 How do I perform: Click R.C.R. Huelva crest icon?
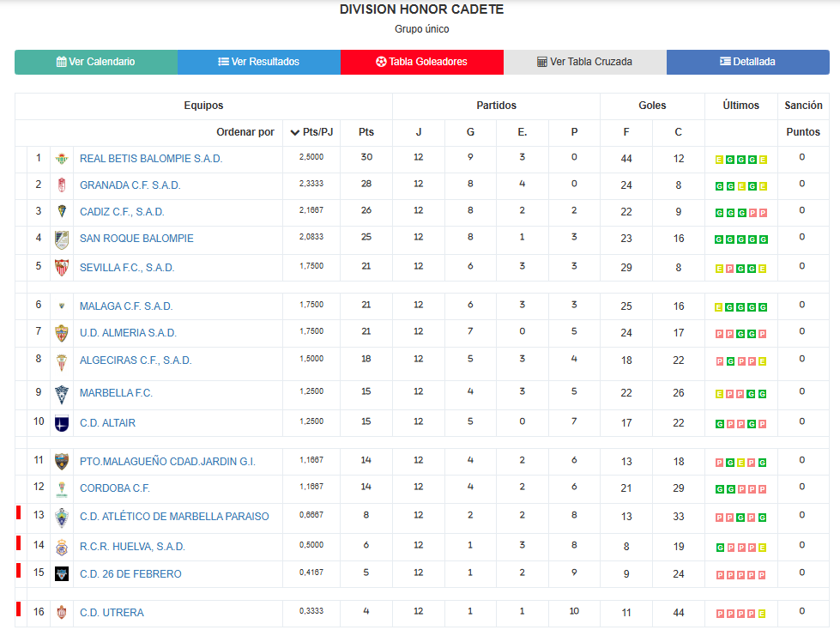tap(62, 547)
